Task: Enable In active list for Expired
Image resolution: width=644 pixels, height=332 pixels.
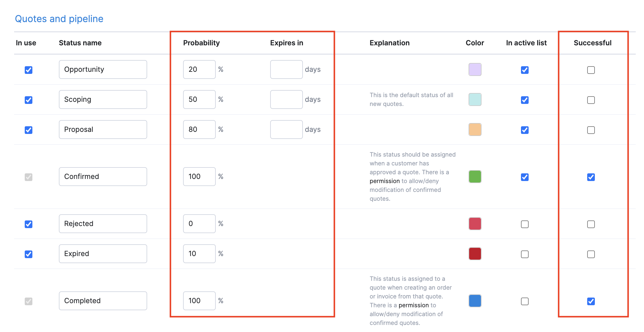Action: (x=525, y=254)
